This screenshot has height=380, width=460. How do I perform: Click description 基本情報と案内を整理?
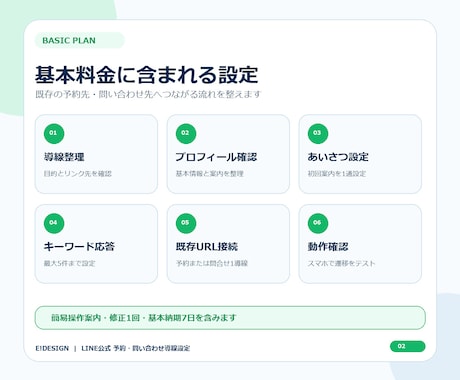(x=210, y=174)
